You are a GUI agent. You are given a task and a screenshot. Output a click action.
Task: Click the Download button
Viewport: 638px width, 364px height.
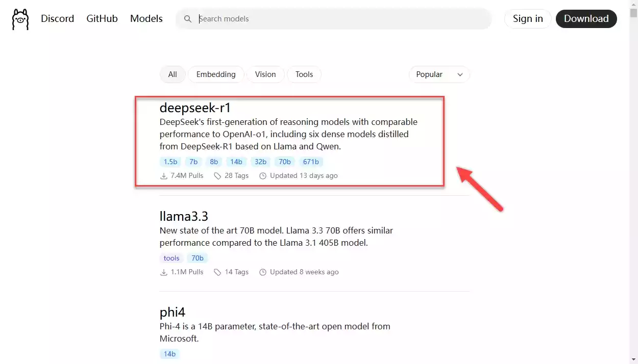coord(586,19)
